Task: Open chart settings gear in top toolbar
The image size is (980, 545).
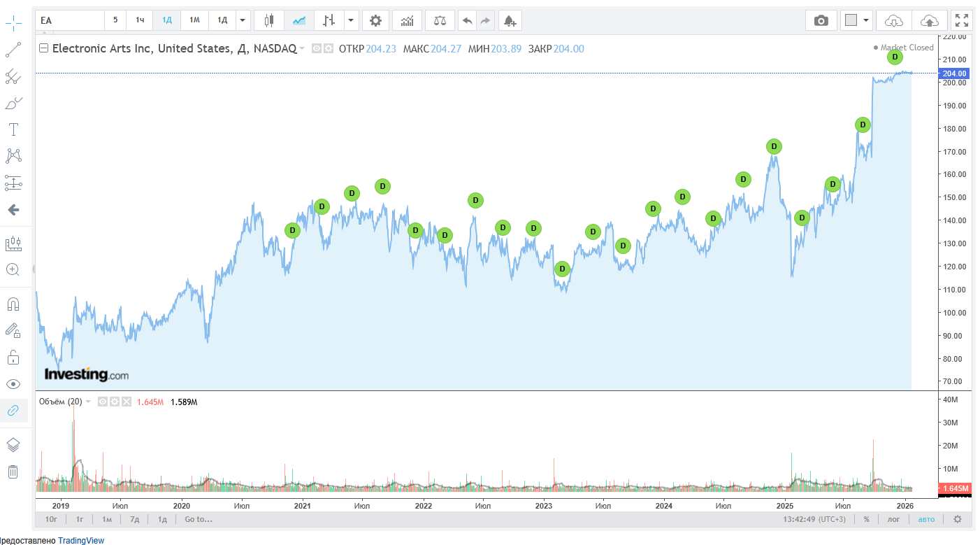Action: click(x=375, y=20)
